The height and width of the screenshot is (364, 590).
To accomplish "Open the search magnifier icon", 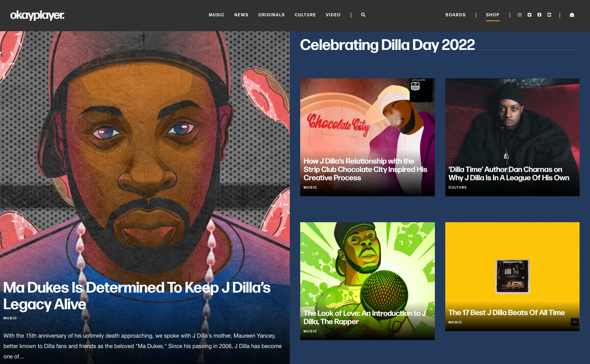I will pos(363,15).
